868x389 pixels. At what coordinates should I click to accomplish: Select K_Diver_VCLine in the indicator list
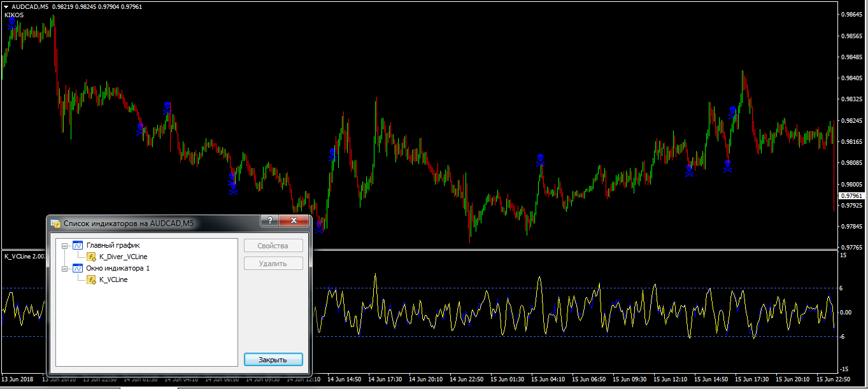123,257
